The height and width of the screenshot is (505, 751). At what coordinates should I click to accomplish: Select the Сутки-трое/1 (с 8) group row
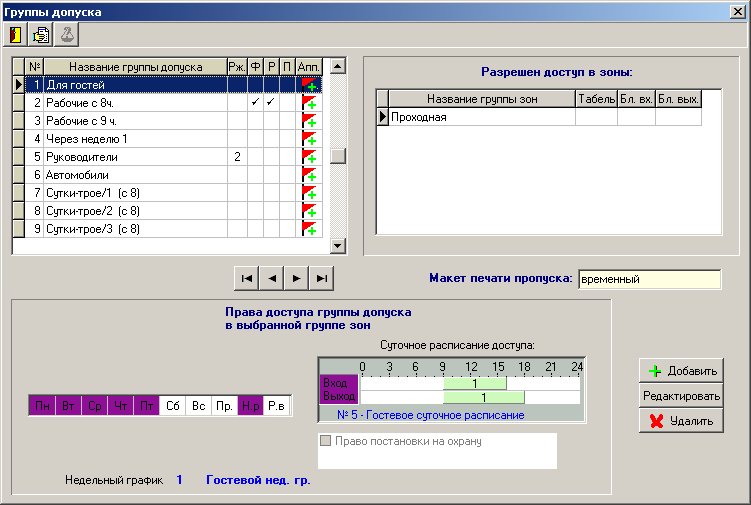[168, 193]
